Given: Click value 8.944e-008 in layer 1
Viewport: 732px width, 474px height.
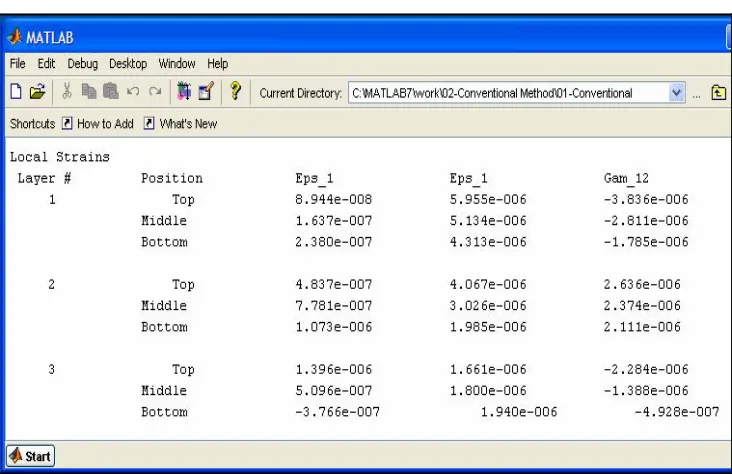Looking at the screenshot, I should (x=334, y=200).
